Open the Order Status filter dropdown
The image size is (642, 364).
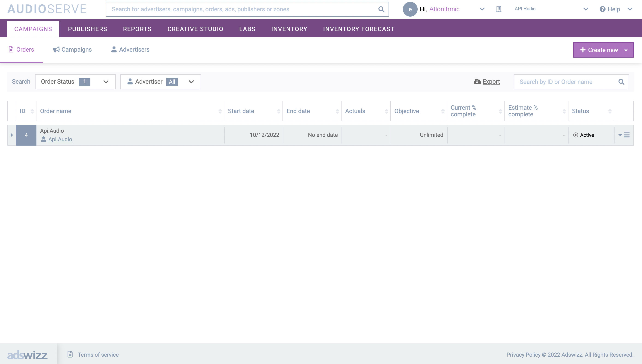[75, 82]
